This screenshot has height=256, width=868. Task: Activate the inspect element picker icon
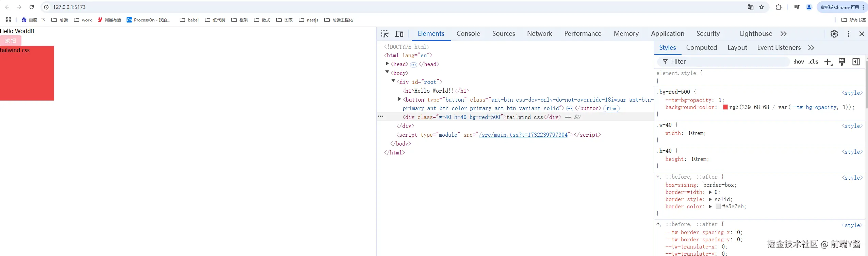tap(385, 34)
